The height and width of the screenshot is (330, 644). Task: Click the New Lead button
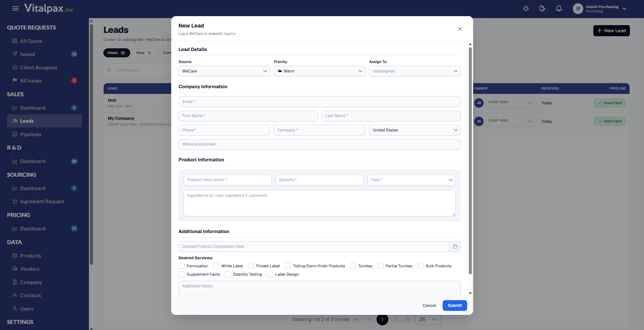(611, 31)
